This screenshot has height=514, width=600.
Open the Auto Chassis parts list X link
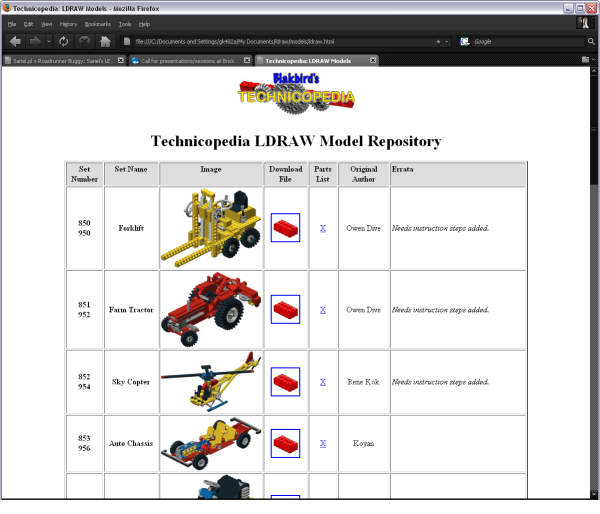pyautogui.click(x=323, y=443)
